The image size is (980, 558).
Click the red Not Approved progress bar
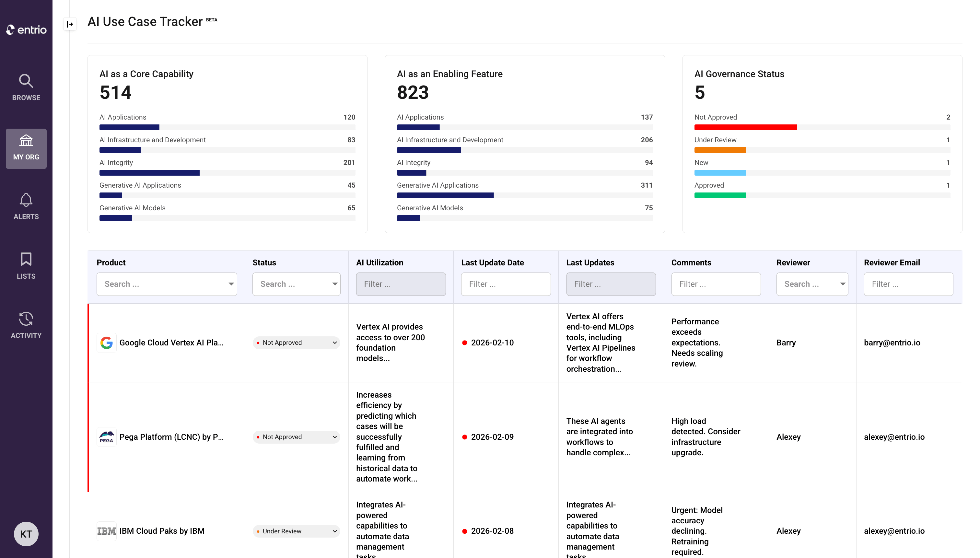[745, 128]
